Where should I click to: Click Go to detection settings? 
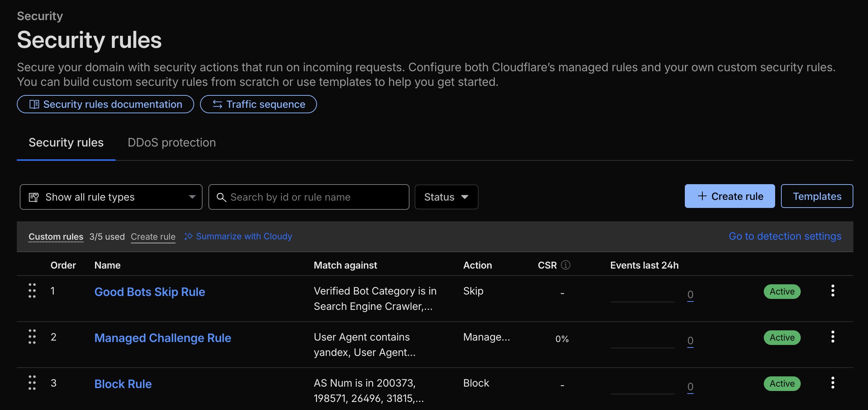tap(785, 236)
